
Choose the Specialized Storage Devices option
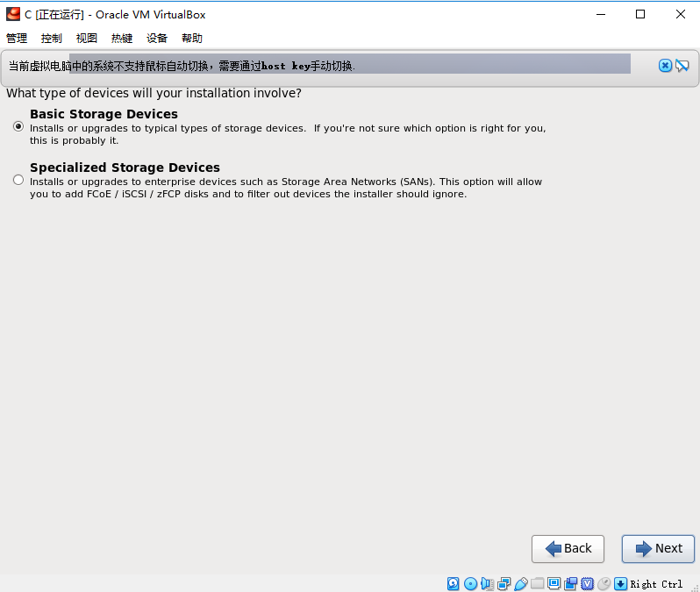18,180
